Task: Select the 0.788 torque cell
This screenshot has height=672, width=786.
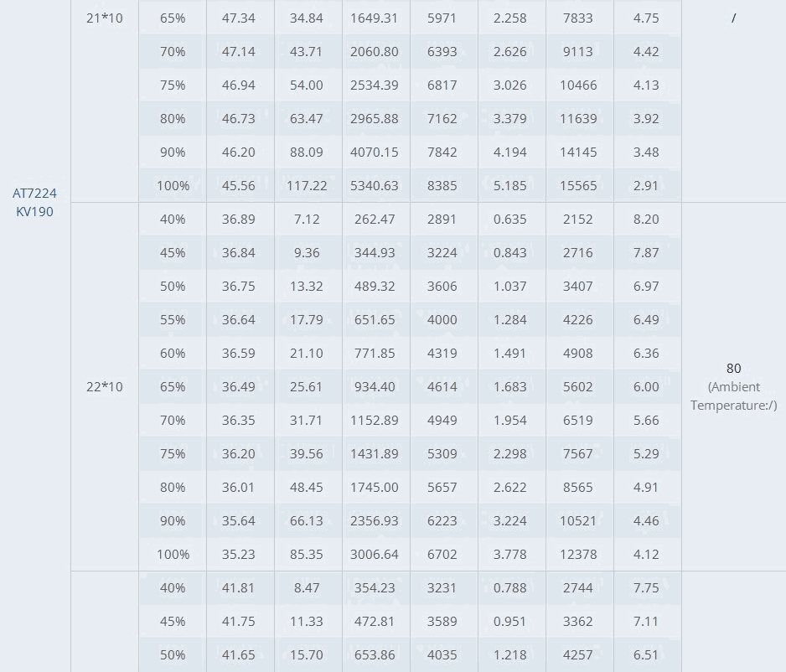Action: 509,588
